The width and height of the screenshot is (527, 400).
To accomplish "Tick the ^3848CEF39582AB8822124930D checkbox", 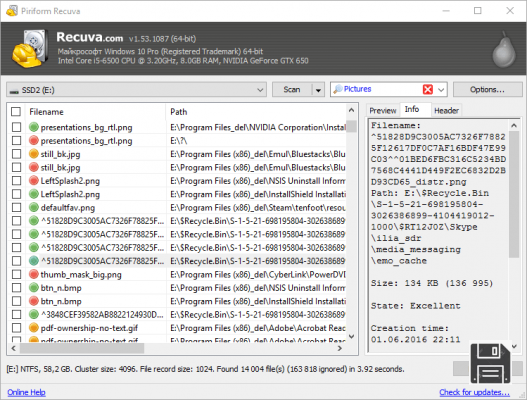I will point(16,314).
